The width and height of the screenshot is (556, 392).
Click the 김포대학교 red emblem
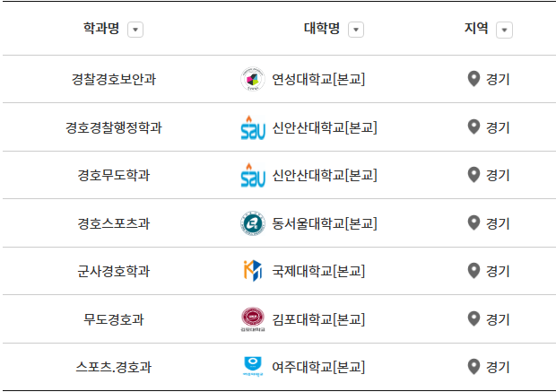[253, 319]
